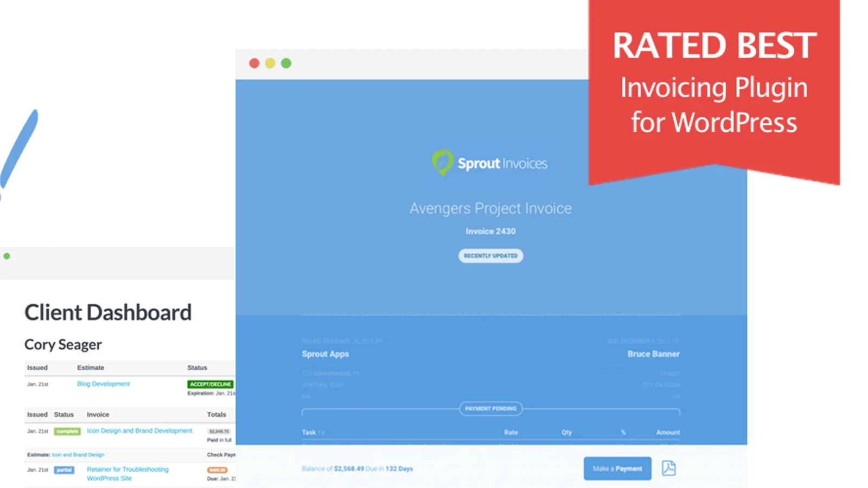Click the 'Totals' column header
This screenshot has height=488, width=868.
click(216, 415)
